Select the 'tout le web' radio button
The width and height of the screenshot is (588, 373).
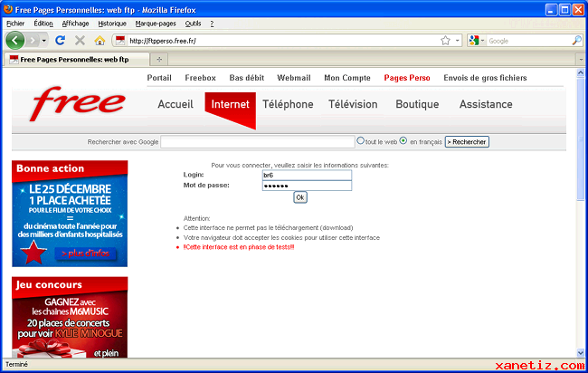tap(360, 140)
